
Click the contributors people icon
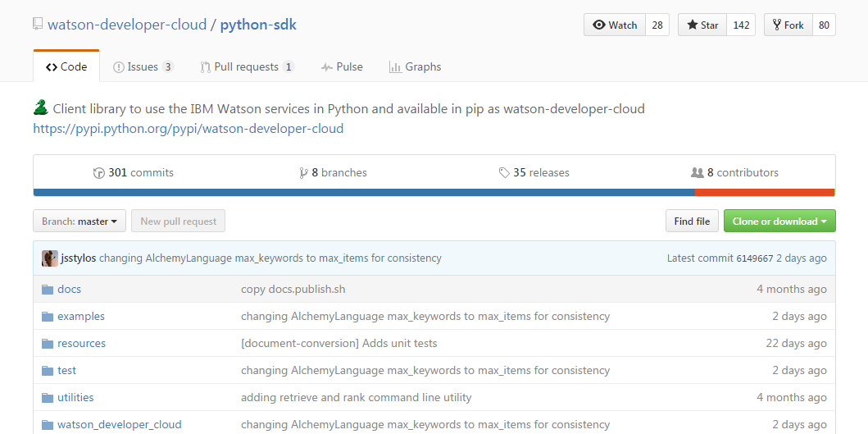pyautogui.click(x=697, y=173)
